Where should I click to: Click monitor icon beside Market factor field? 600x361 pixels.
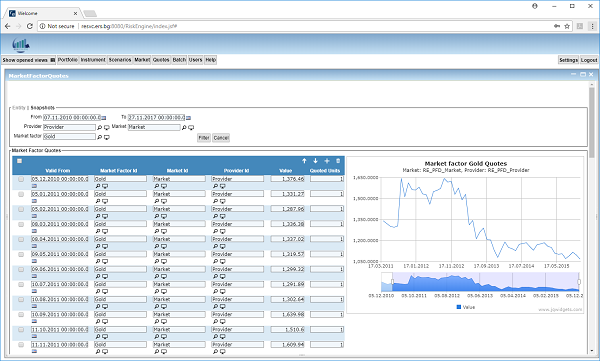pos(107,137)
